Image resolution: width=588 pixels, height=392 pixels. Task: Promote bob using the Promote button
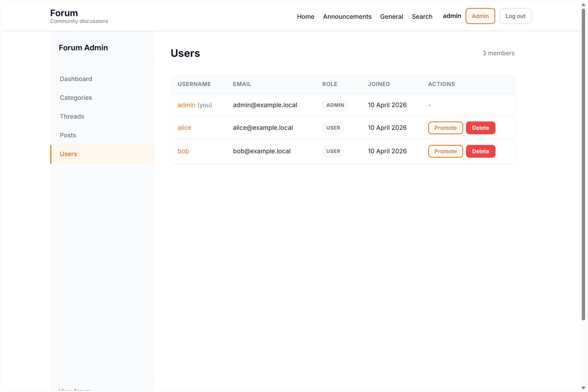[x=445, y=151]
